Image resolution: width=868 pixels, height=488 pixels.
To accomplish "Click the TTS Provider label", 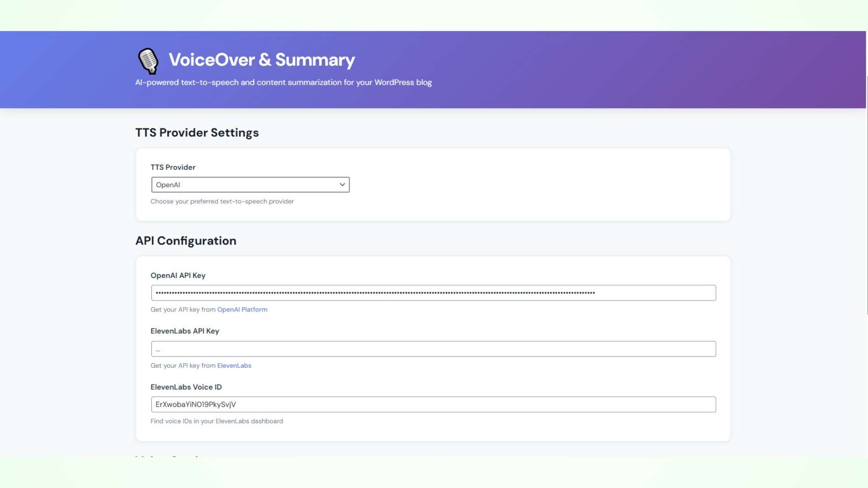I will coord(173,167).
